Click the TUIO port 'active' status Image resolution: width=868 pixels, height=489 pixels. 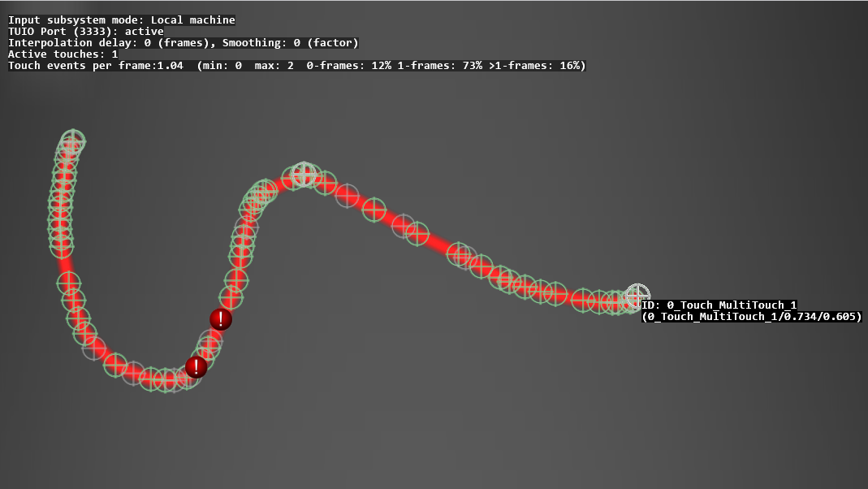tap(144, 31)
